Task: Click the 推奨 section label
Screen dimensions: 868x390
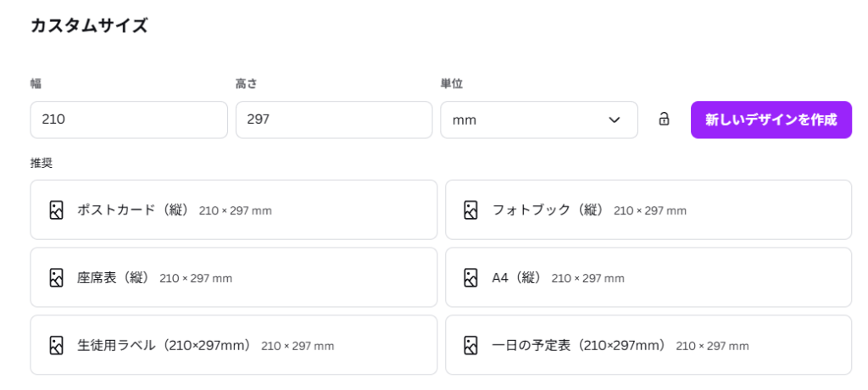Action: pyautogui.click(x=42, y=162)
